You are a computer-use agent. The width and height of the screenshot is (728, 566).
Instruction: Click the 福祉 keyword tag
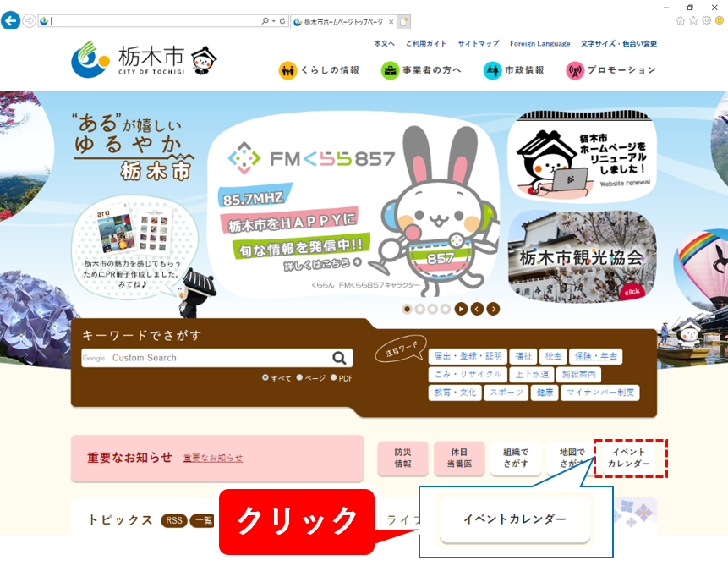pyautogui.click(x=523, y=356)
